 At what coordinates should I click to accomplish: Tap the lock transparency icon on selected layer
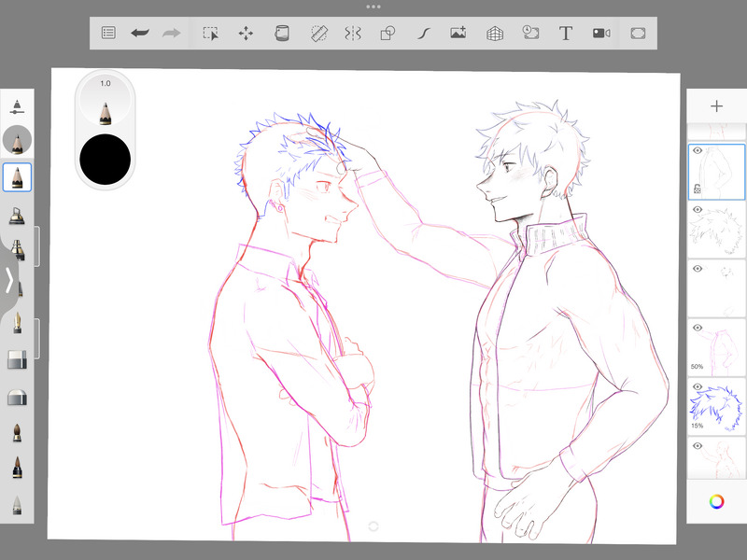tap(697, 189)
